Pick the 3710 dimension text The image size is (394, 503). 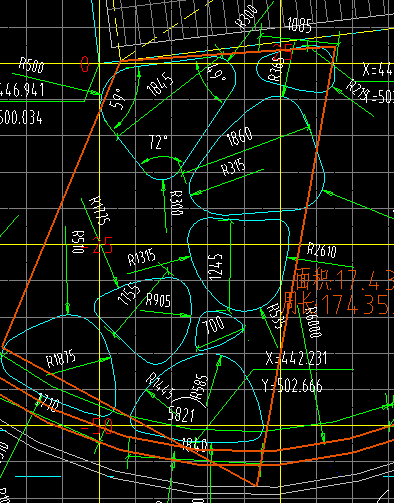(48, 403)
